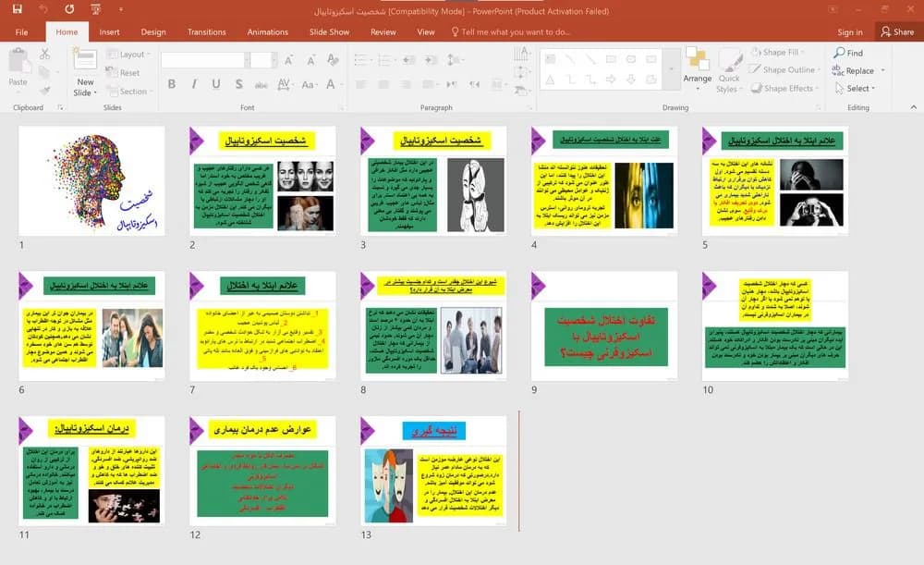Click the Paste clipboard icon

(x=18, y=61)
